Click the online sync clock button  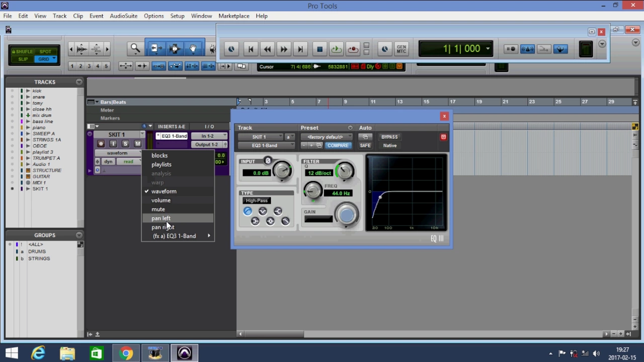385,49
